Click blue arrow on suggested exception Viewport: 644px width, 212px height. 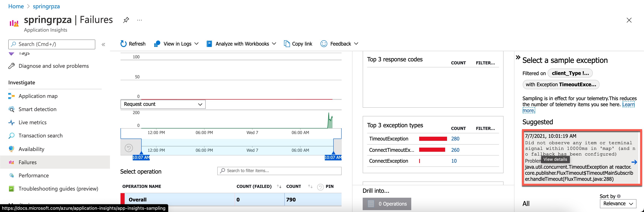pos(634,162)
